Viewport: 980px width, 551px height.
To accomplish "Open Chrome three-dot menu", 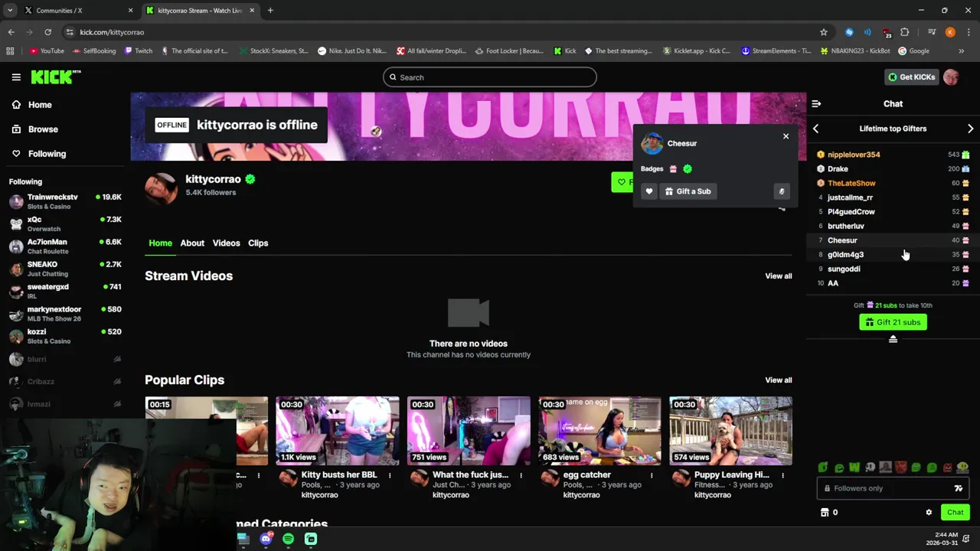I will click(969, 32).
